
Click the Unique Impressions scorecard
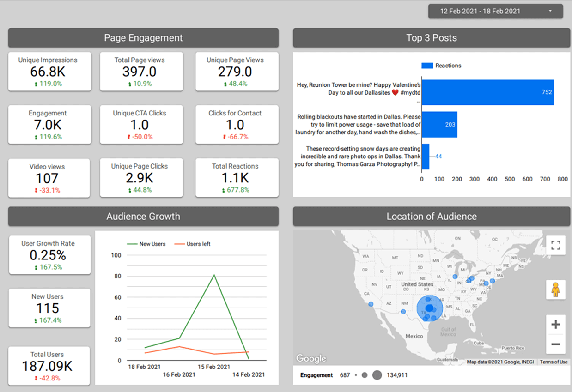click(x=49, y=72)
